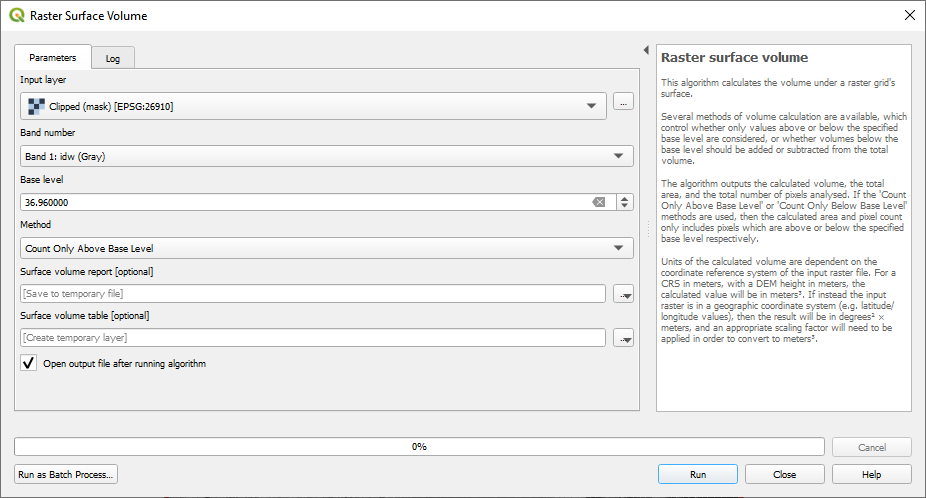The height and width of the screenshot is (498, 926).
Task: Expand the Band number dropdown
Action: click(618, 156)
